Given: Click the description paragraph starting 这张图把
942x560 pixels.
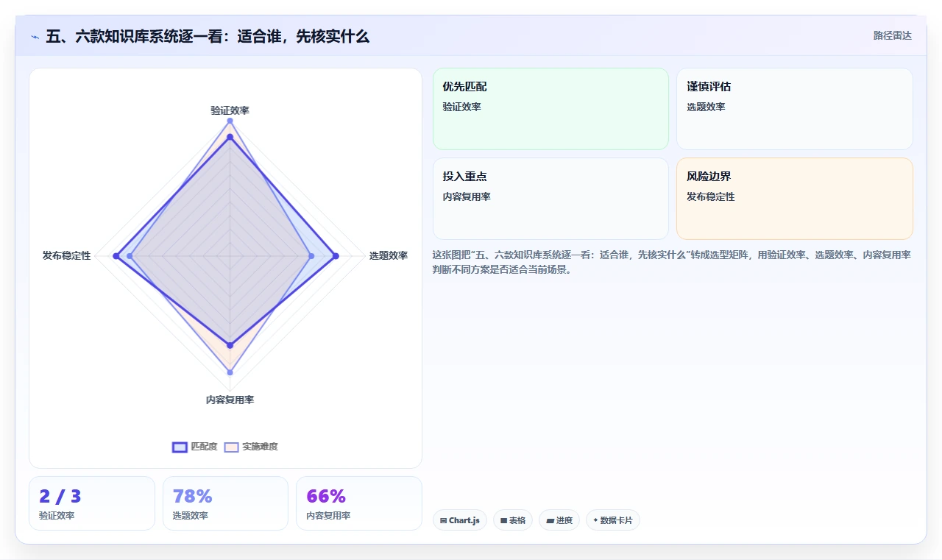Looking at the screenshot, I should [672, 262].
